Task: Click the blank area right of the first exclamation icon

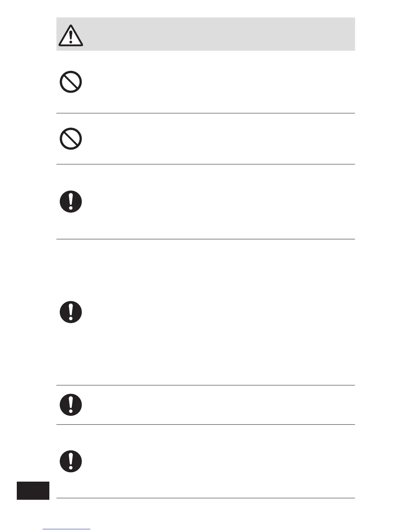Action: (218, 202)
